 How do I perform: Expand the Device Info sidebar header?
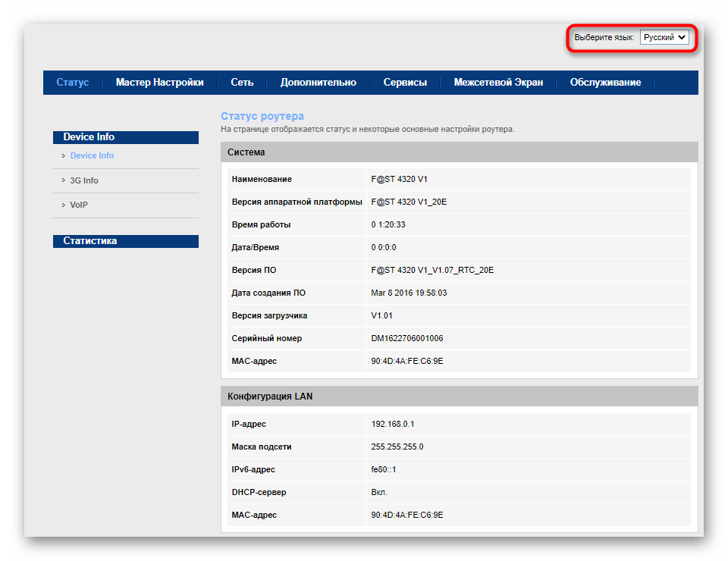coord(89,137)
